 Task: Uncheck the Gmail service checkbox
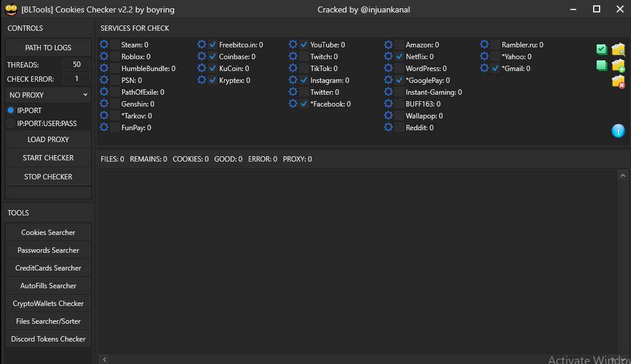(x=495, y=68)
